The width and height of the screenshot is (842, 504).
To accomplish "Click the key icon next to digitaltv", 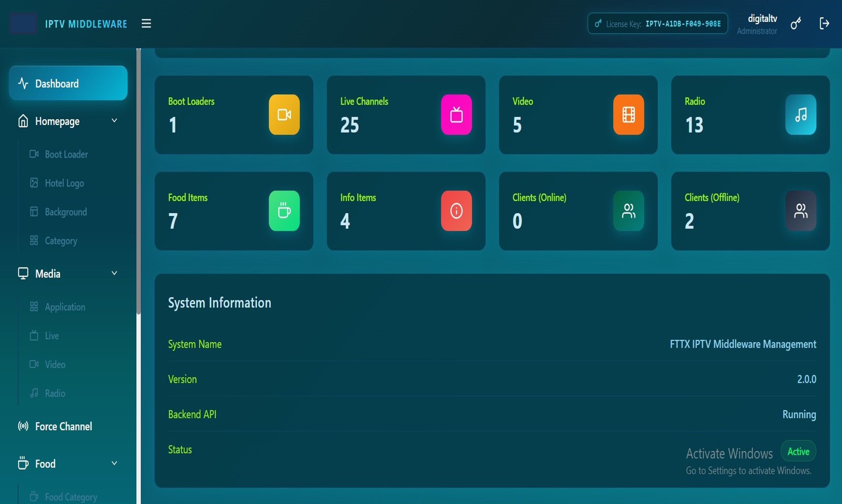I will 796,23.
